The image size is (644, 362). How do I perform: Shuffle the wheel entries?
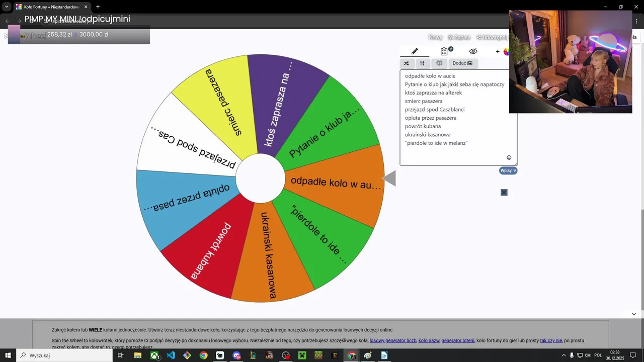[407, 63]
